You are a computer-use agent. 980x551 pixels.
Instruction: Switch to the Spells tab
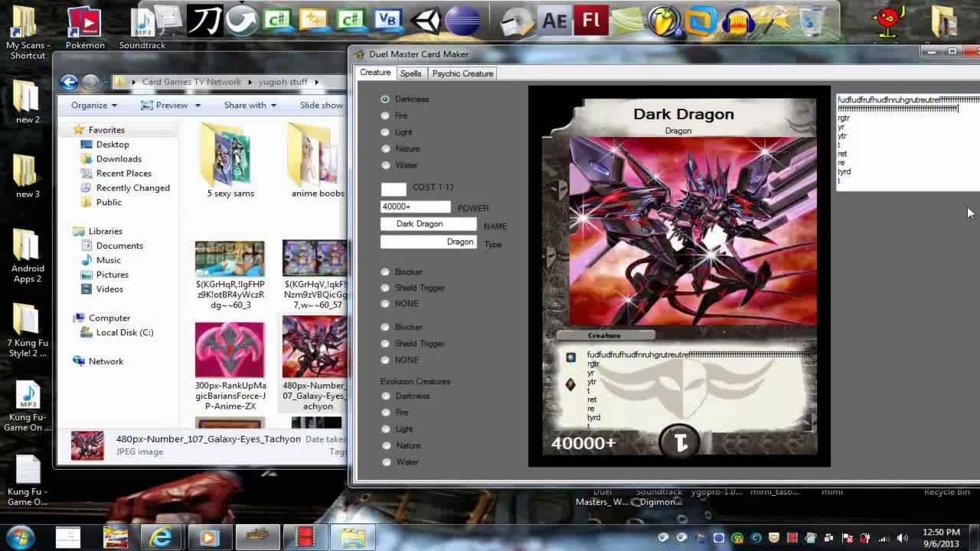(x=411, y=73)
